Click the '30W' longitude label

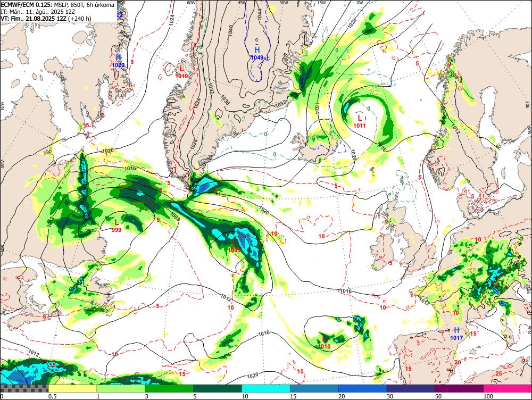pyautogui.click(x=284, y=3)
